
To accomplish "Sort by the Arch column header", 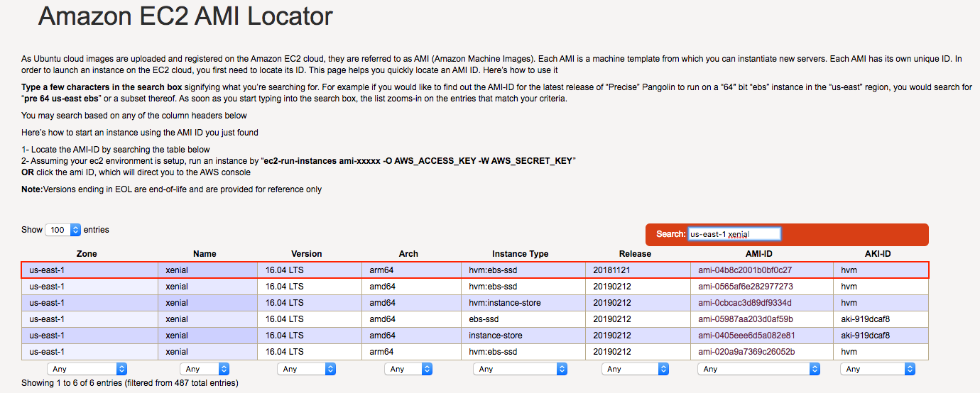I will pyautogui.click(x=408, y=253).
